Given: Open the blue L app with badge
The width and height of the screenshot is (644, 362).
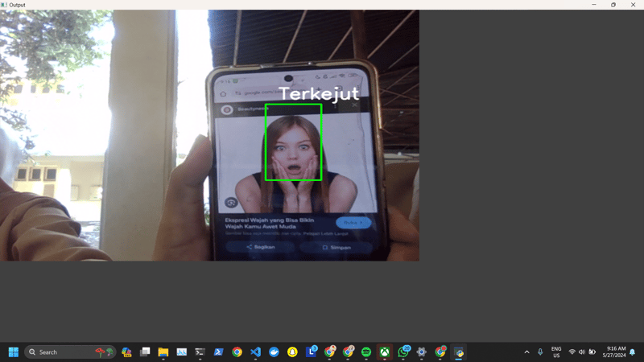Looking at the screenshot, I should pyautogui.click(x=312, y=352).
